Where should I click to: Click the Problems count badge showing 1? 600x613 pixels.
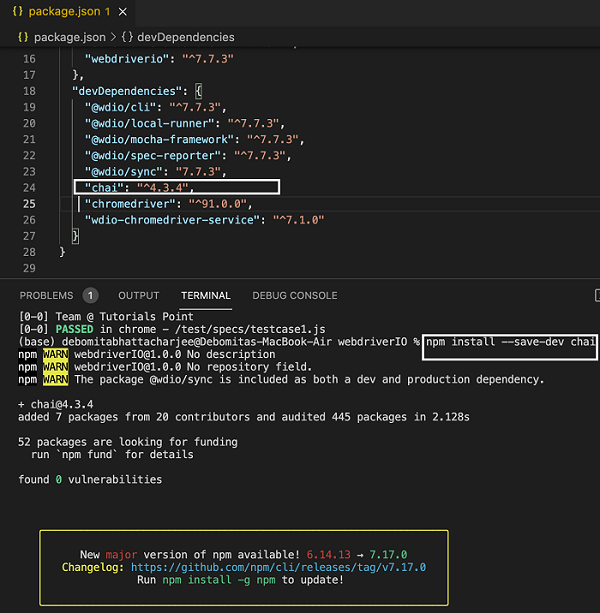pyautogui.click(x=90, y=296)
